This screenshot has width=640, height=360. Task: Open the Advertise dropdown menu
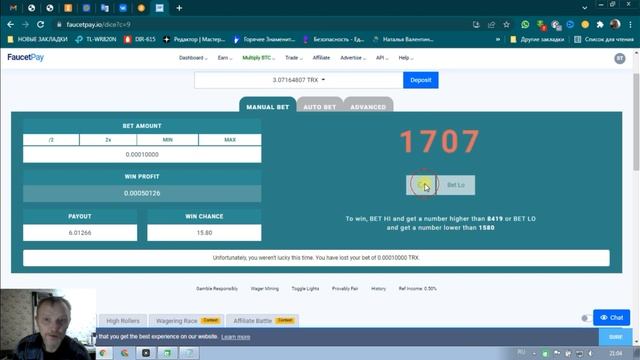click(353, 58)
